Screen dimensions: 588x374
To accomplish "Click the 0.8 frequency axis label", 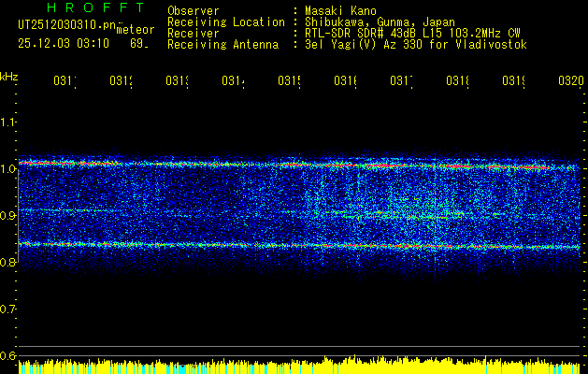I will pyautogui.click(x=7, y=262).
